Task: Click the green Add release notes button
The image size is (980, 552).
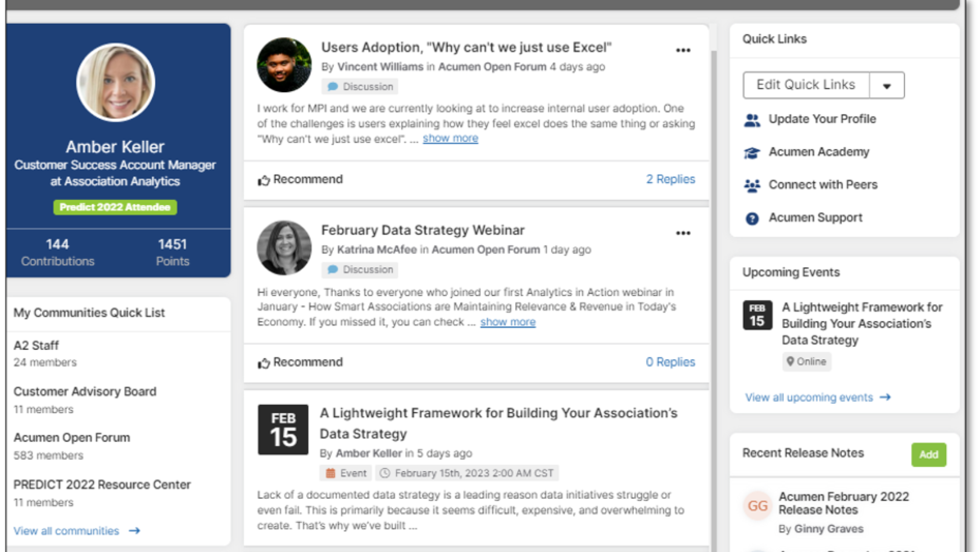Action: 928,455
